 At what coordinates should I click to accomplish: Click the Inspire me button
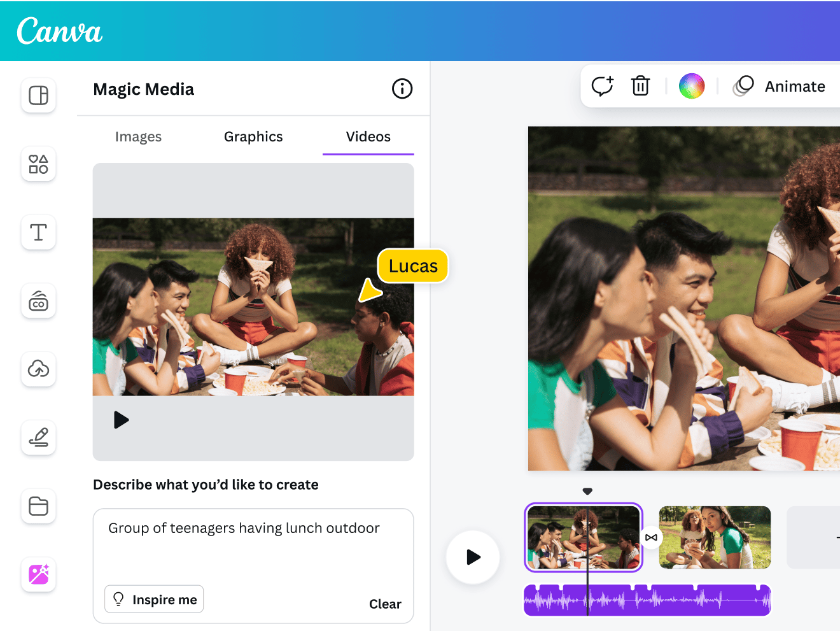[x=153, y=599]
